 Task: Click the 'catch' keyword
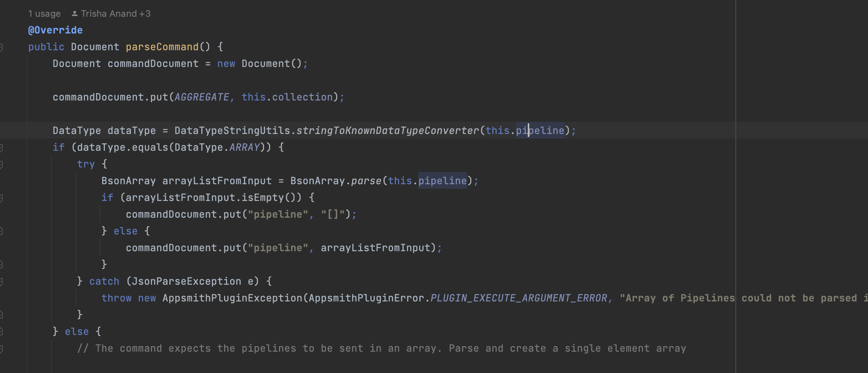click(104, 281)
